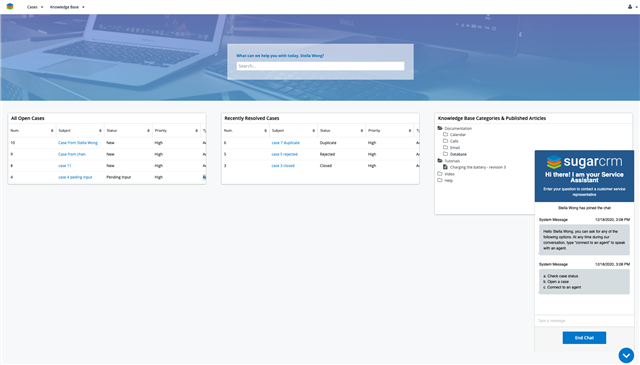Select the Database category

(x=458, y=154)
